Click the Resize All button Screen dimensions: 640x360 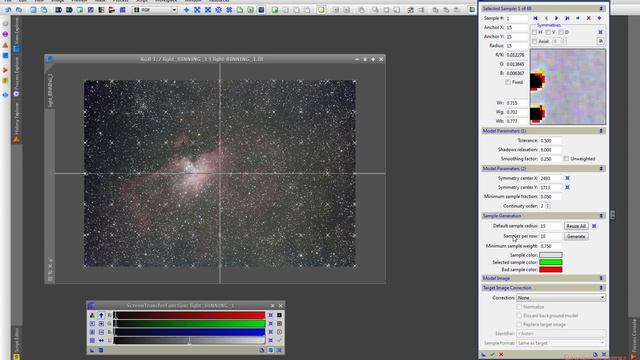pos(576,226)
